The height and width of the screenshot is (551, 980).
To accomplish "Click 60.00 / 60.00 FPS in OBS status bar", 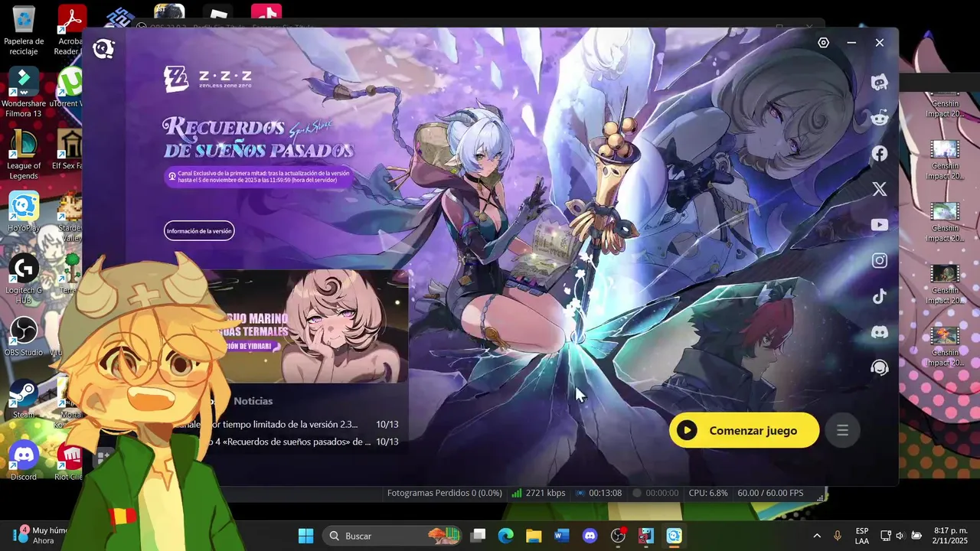I will (770, 493).
